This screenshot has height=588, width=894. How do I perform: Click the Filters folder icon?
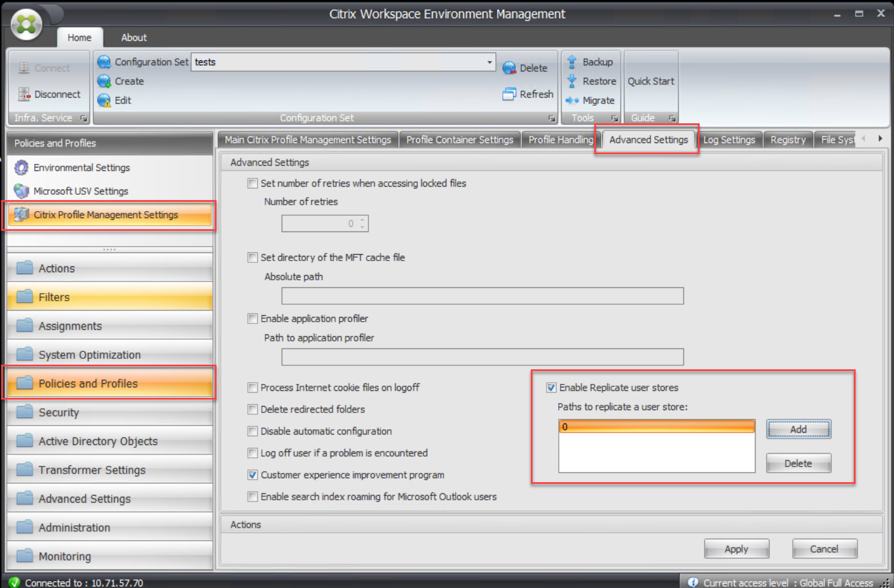[x=24, y=297]
